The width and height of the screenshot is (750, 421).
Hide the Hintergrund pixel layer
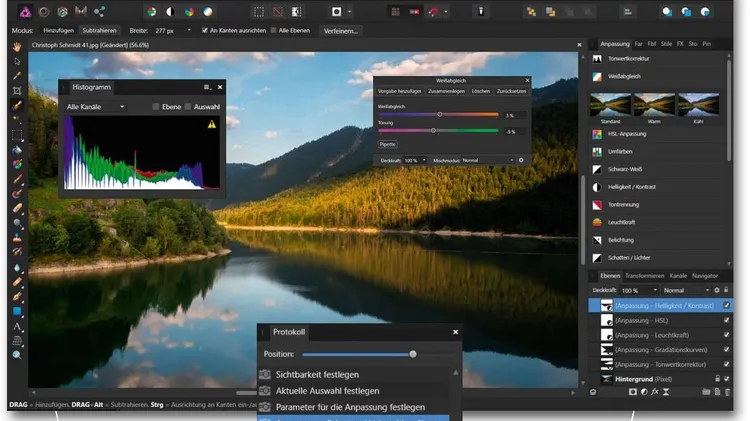(x=727, y=379)
